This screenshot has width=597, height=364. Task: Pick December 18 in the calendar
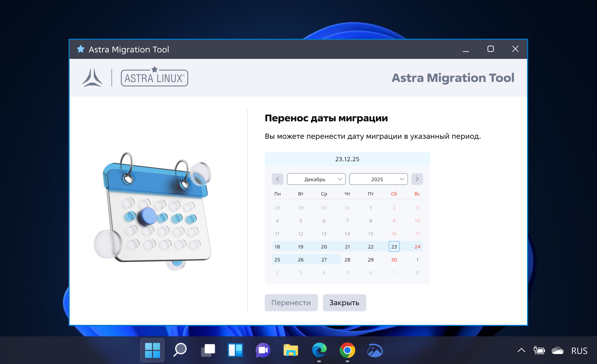(x=277, y=247)
